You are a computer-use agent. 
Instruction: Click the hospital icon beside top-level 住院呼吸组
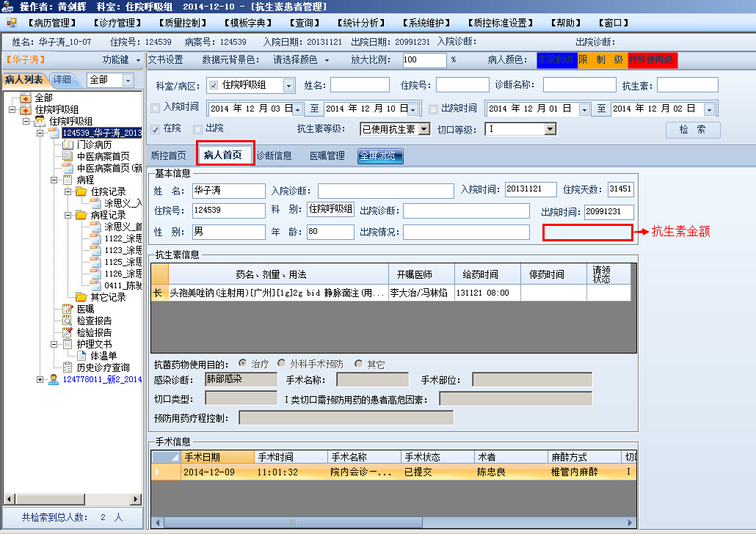coord(26,110)
